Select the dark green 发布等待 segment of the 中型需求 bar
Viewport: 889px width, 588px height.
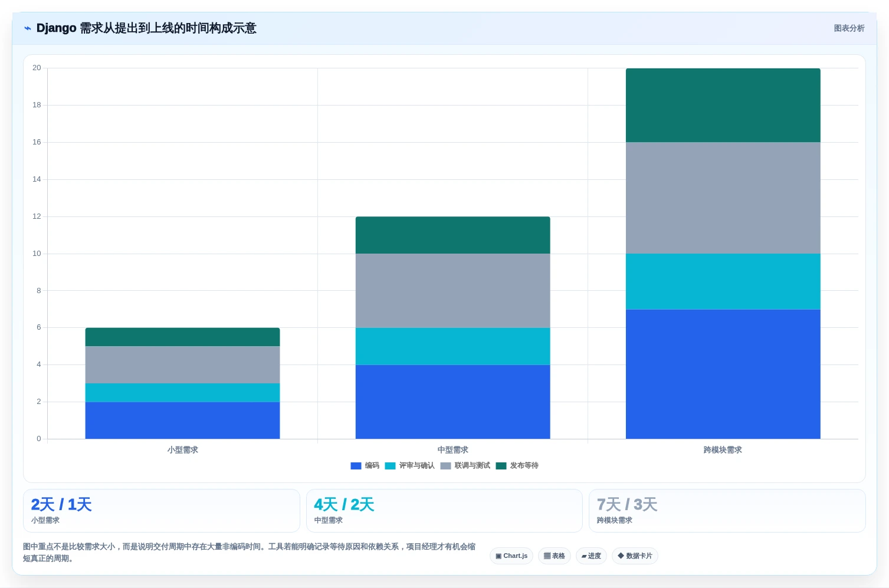452,235
